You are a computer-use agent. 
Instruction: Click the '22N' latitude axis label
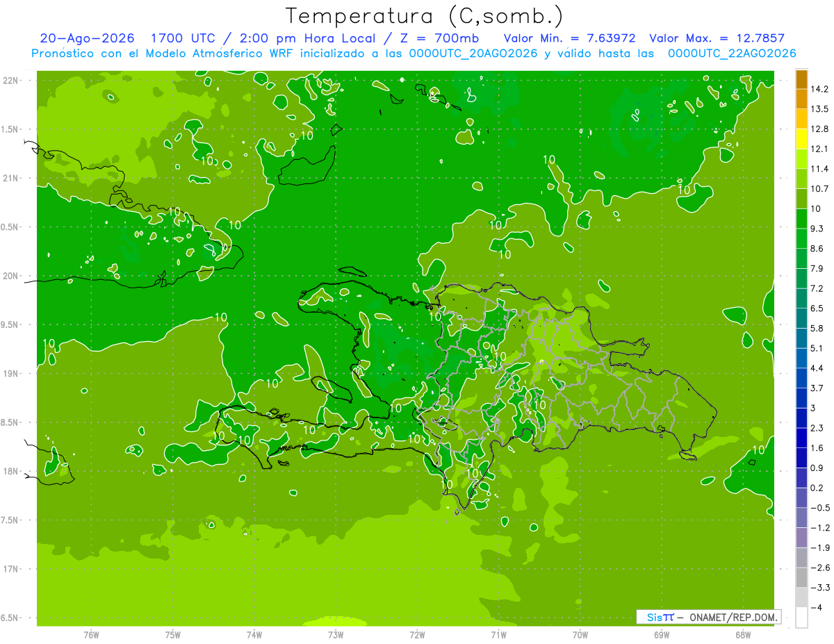[12, 81]
